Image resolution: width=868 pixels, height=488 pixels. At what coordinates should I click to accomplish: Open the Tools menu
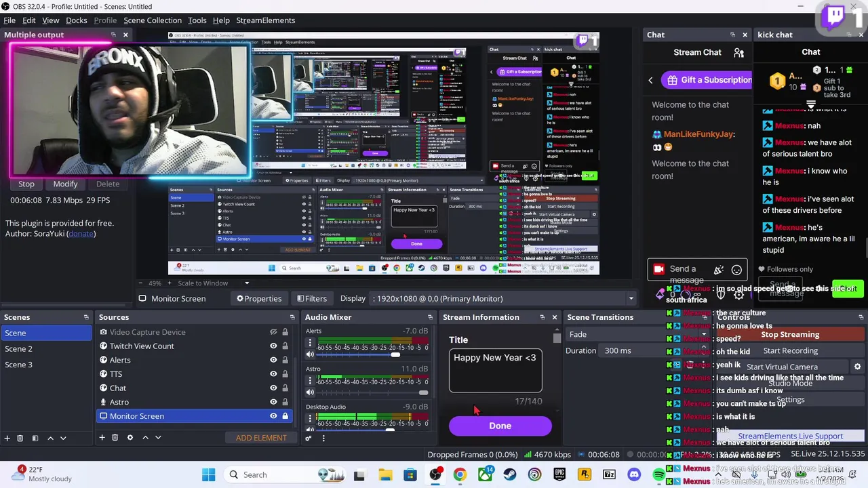coord(197,20)
